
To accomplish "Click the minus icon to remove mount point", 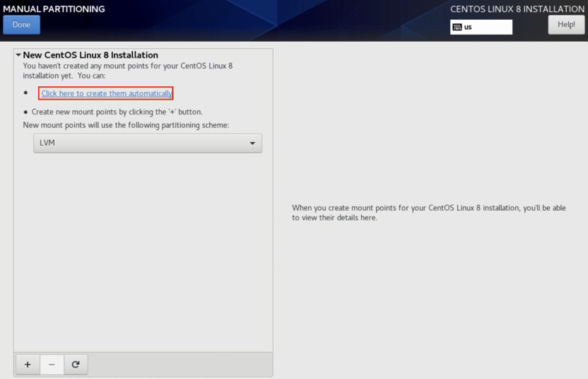I will [52, 364].
